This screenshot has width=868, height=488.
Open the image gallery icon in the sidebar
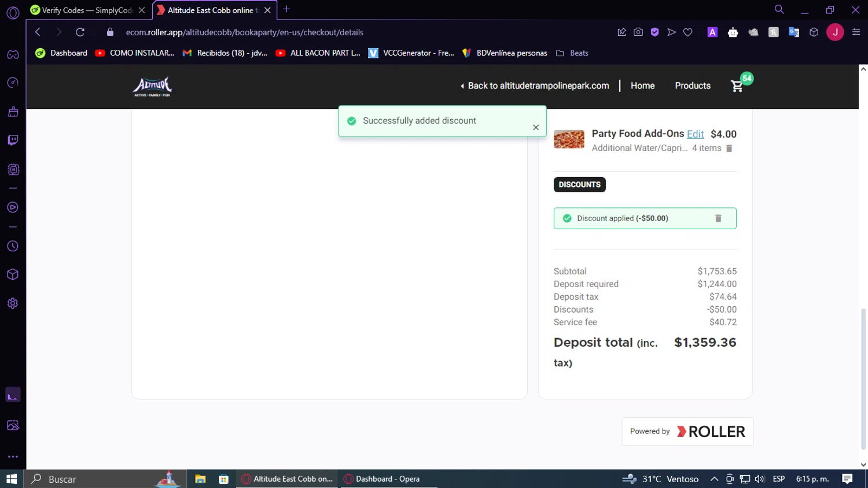(x=13, y=425)
